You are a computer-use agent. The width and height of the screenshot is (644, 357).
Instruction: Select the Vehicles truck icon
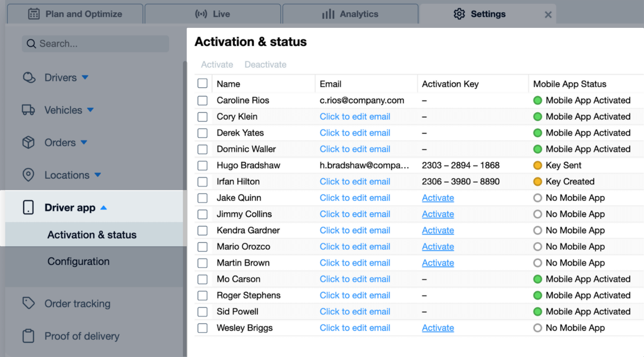tap(28, 110)
